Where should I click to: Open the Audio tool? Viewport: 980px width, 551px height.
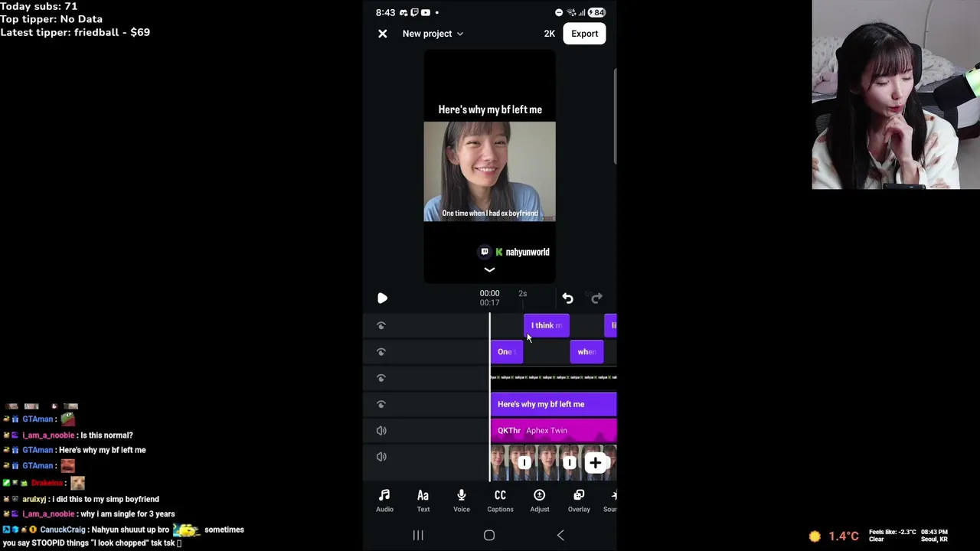click(x=384, y=500)
